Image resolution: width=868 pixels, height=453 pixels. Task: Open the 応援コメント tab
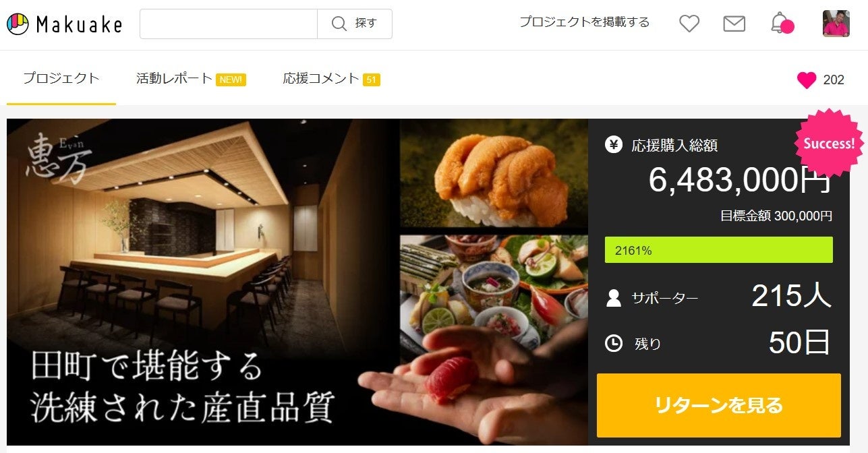pyautogui.click(x=331, y=78)
